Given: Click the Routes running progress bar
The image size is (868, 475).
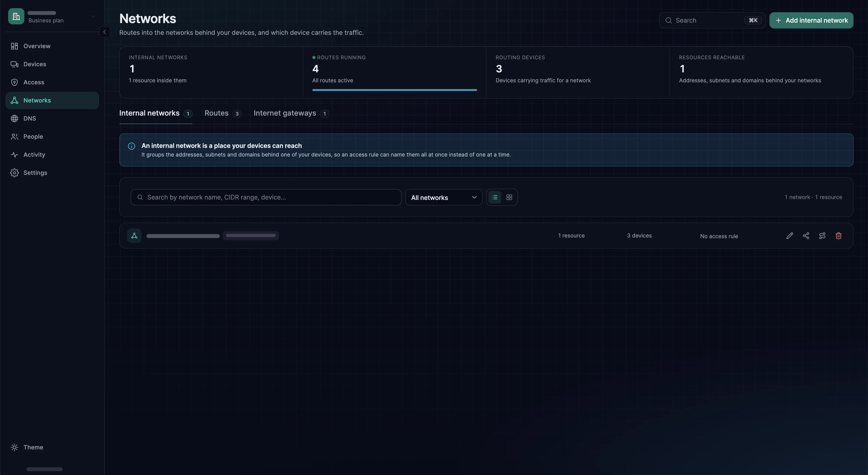Looking at the screenshot, I should pyautogui.click(x=395, y=90).
